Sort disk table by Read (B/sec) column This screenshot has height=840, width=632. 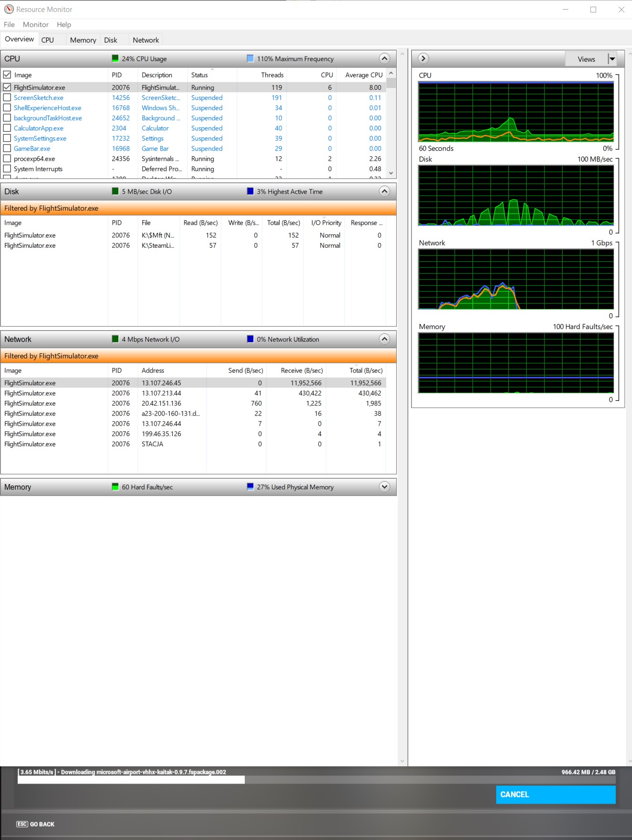200,223
